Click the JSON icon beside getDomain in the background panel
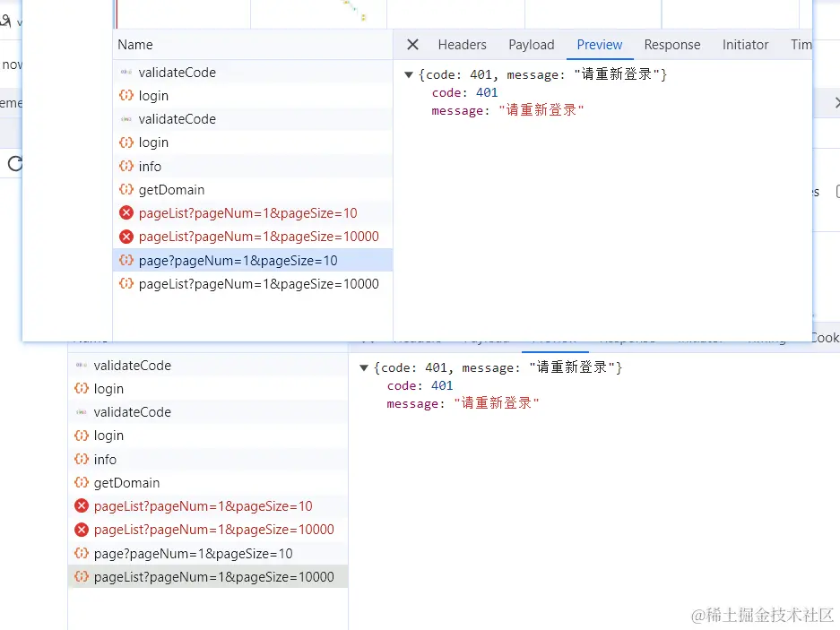Viewport: 840px width, 630px height. click(82, 483)
